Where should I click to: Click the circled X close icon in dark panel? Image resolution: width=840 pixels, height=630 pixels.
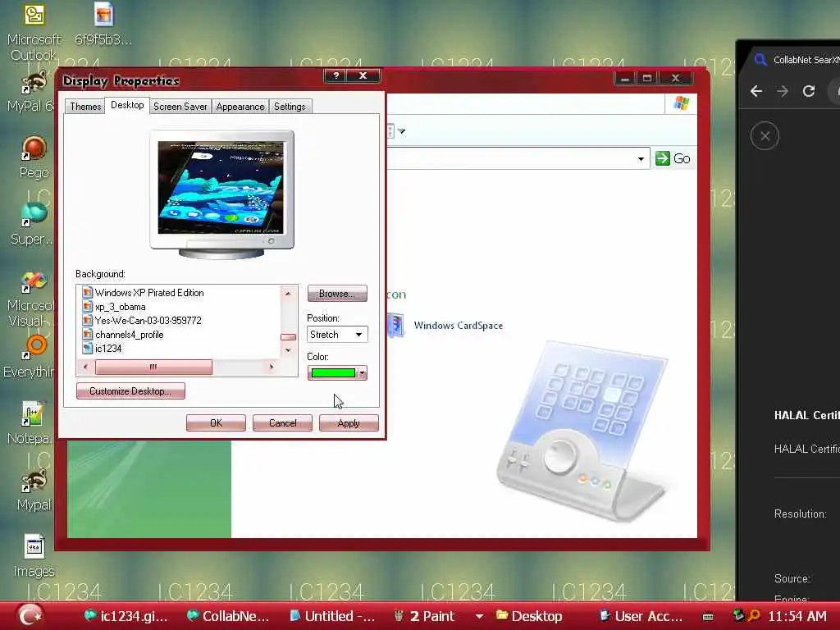765,136
